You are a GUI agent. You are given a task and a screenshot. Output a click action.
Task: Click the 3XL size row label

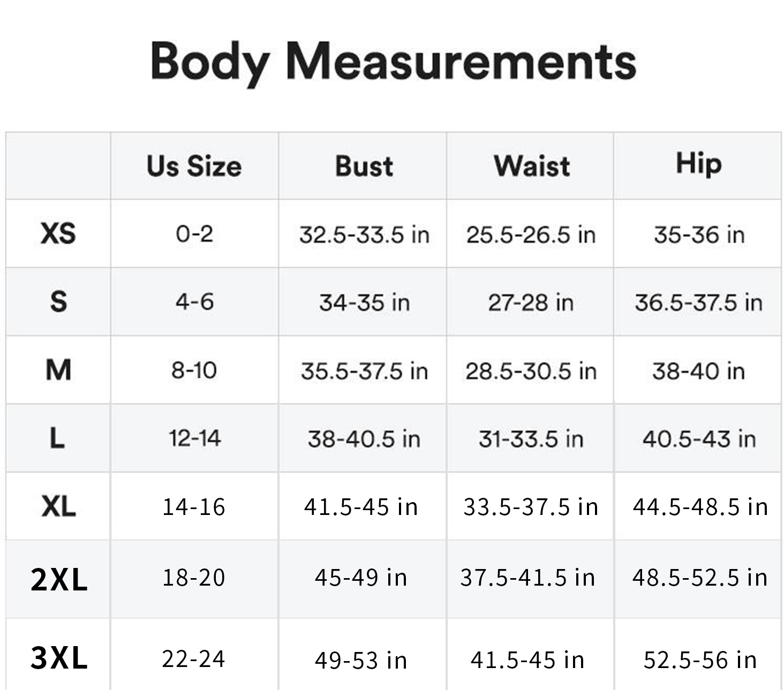pyautogui.click(x=59, y=658)
